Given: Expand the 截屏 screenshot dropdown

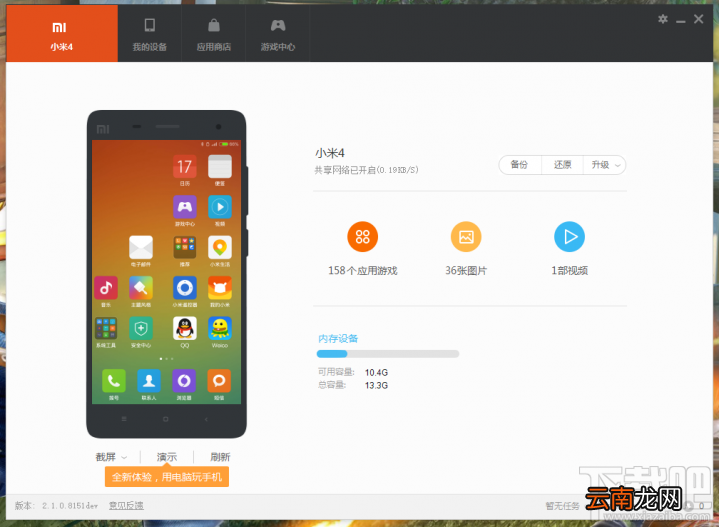Looking at the screenshot, I should point(111,457).
